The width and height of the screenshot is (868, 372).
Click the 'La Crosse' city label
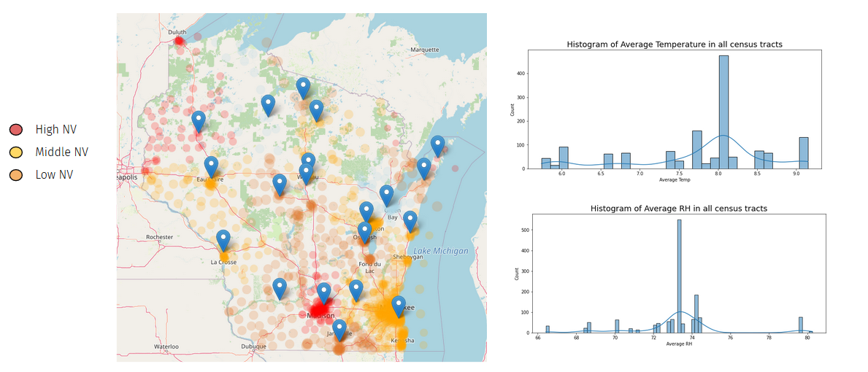pos(223,262)
